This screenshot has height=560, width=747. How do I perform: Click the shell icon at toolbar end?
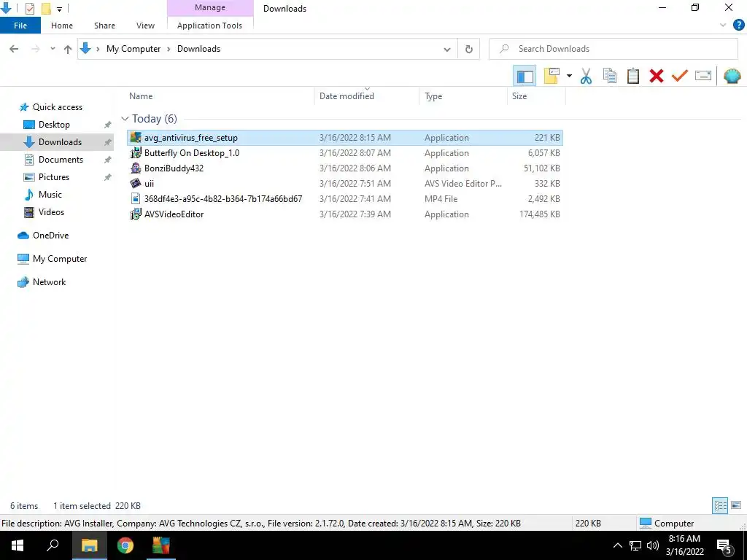pos(732,76)
